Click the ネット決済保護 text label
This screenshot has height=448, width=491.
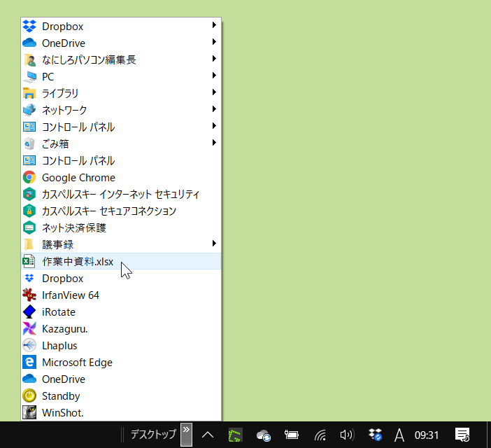(74, 227)
